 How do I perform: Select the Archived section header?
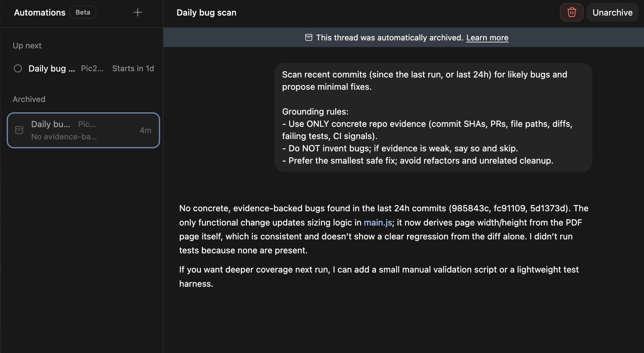coord(29,99)
